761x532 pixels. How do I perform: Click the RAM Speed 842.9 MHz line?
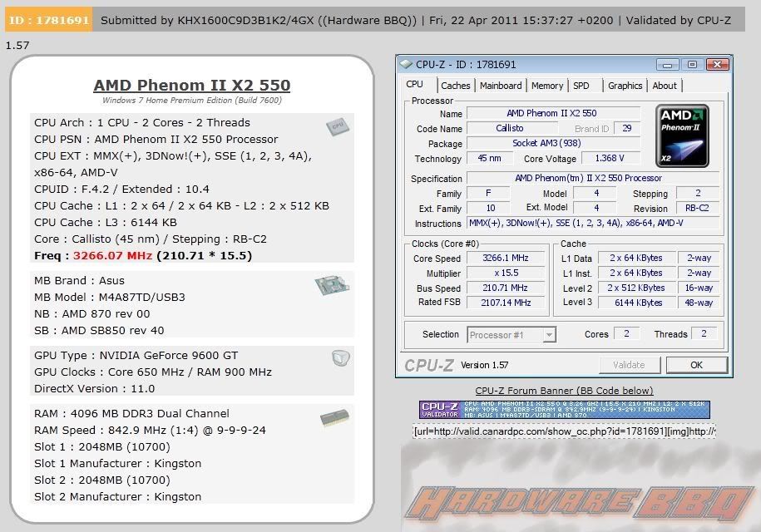coord(150,430)
